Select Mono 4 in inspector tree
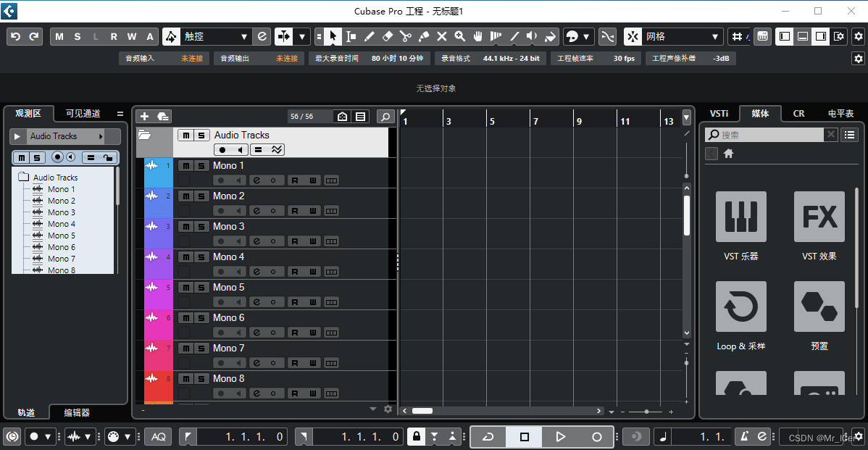 click(62, 224)
